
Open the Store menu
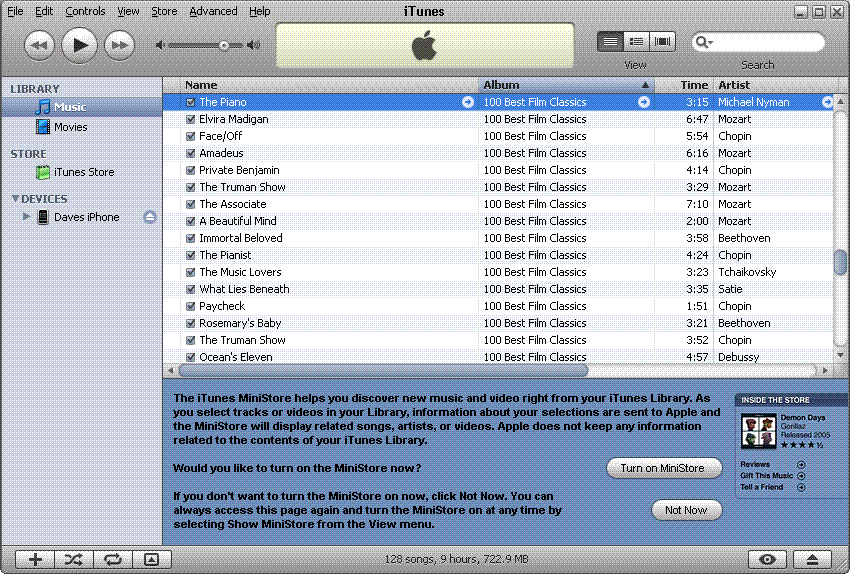164,11
